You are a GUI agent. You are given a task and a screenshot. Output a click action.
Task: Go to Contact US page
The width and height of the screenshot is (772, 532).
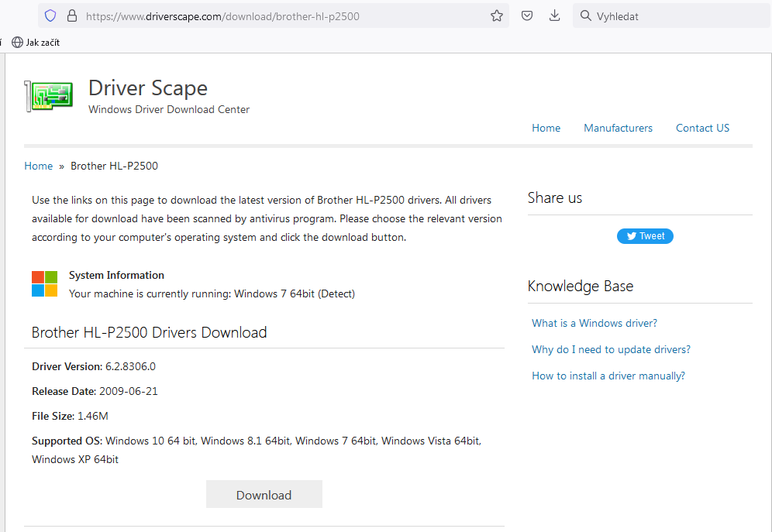702,128
